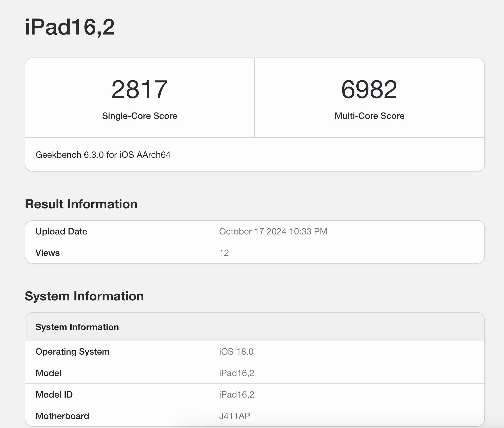Click the Single-Core Score label

tap(140, 116)
